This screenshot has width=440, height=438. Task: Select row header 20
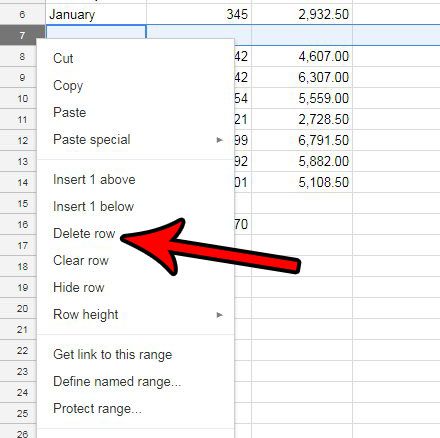coord(18,308)
